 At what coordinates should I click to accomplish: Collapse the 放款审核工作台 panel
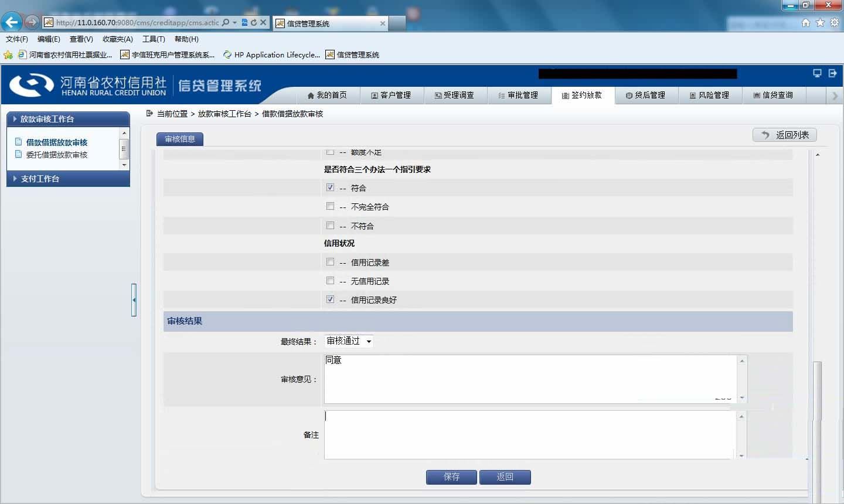point(68,119)
